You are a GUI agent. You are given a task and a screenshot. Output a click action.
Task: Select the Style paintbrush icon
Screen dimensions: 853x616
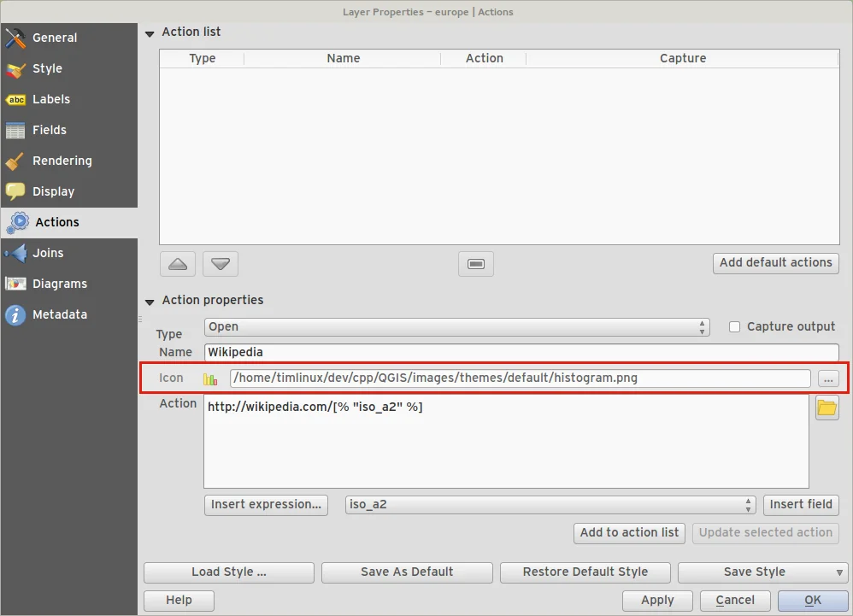pos(15,69)
